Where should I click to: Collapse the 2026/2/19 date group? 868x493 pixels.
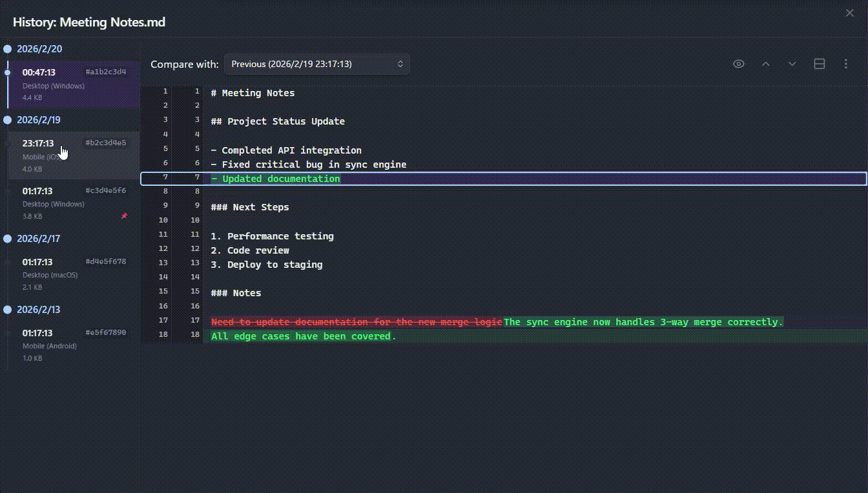tap(39, 120)
